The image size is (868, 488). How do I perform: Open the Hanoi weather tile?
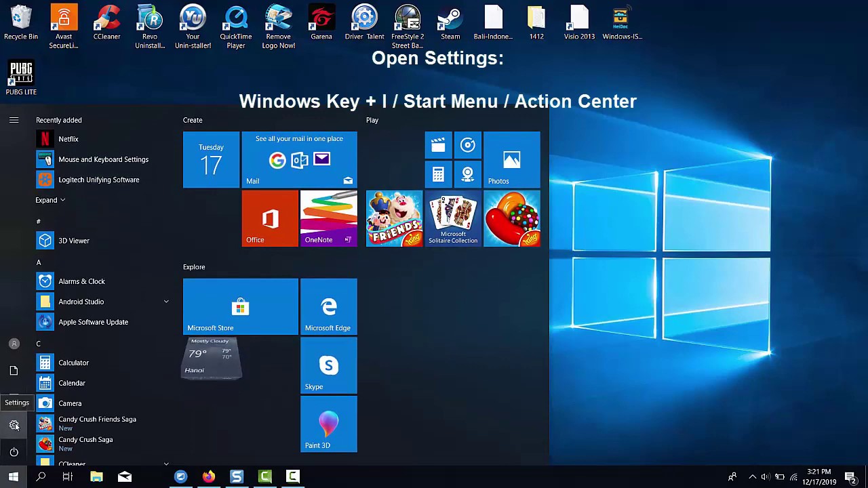click(x=211, y=357)
